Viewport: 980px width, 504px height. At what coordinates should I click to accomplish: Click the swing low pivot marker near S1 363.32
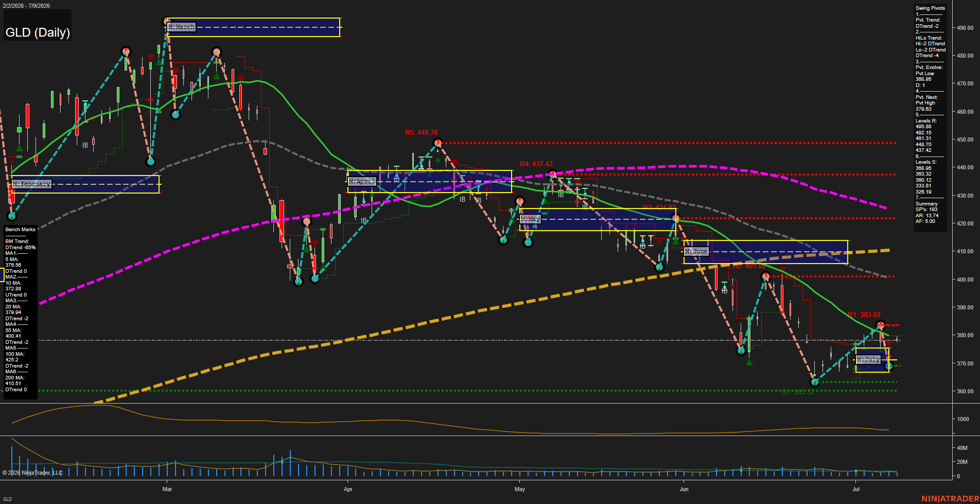coord(815,382)
